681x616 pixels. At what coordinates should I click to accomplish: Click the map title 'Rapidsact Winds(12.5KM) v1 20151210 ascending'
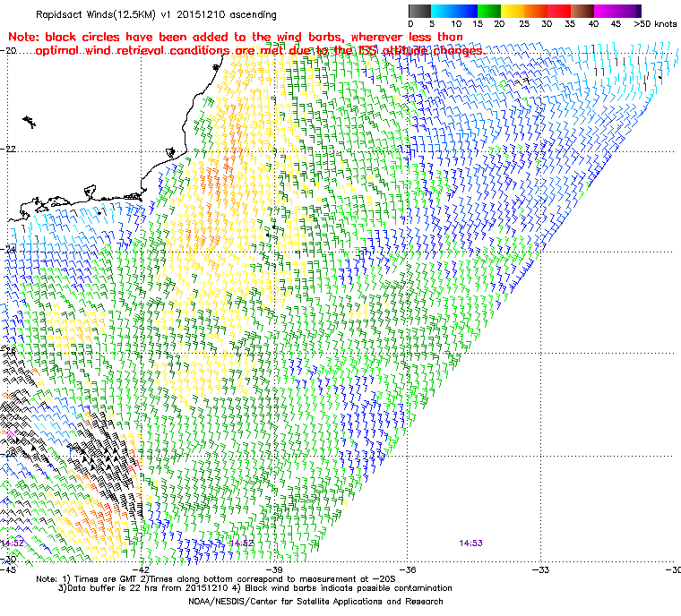(156, 14)
